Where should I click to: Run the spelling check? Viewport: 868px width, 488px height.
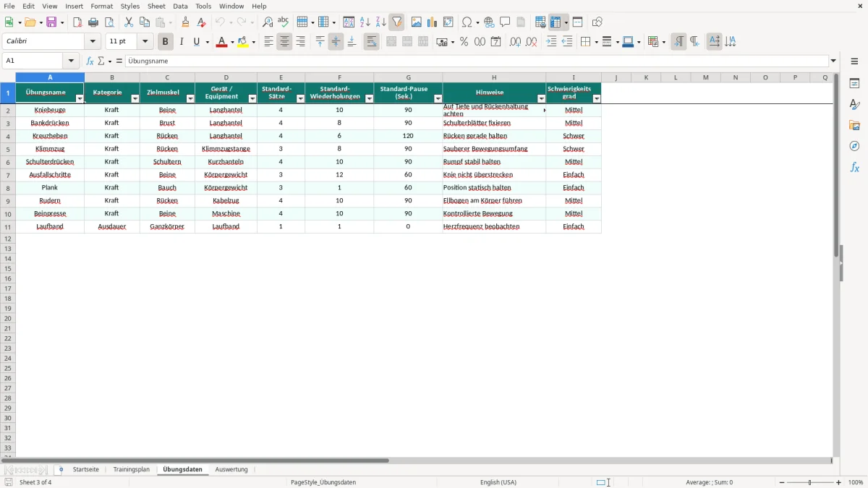[284, 22]
